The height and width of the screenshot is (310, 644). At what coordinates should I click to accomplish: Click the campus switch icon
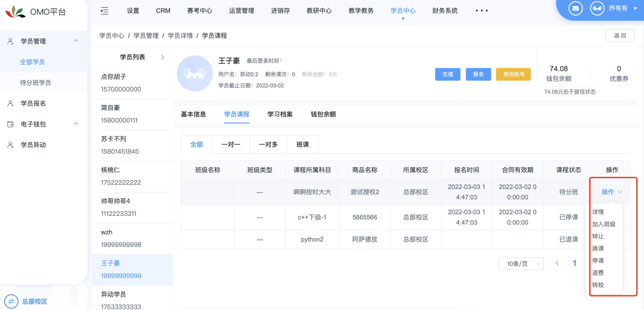(11, 301)
